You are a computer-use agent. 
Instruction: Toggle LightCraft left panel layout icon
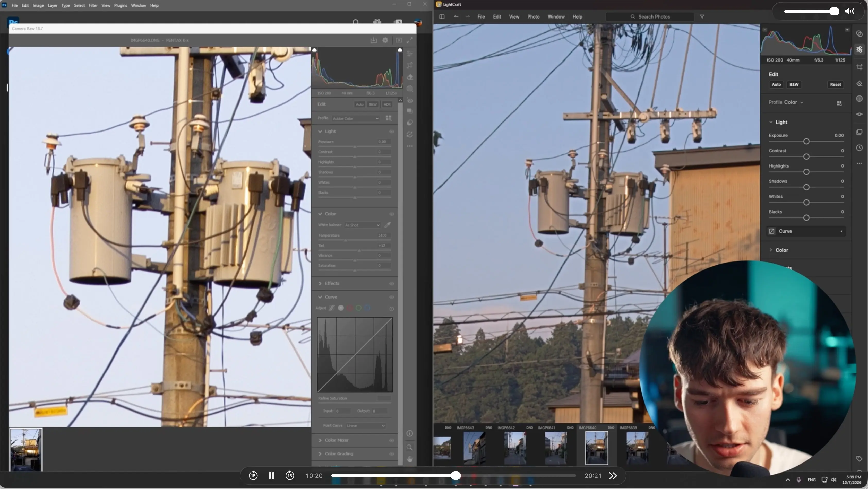[x=442, y=16]
